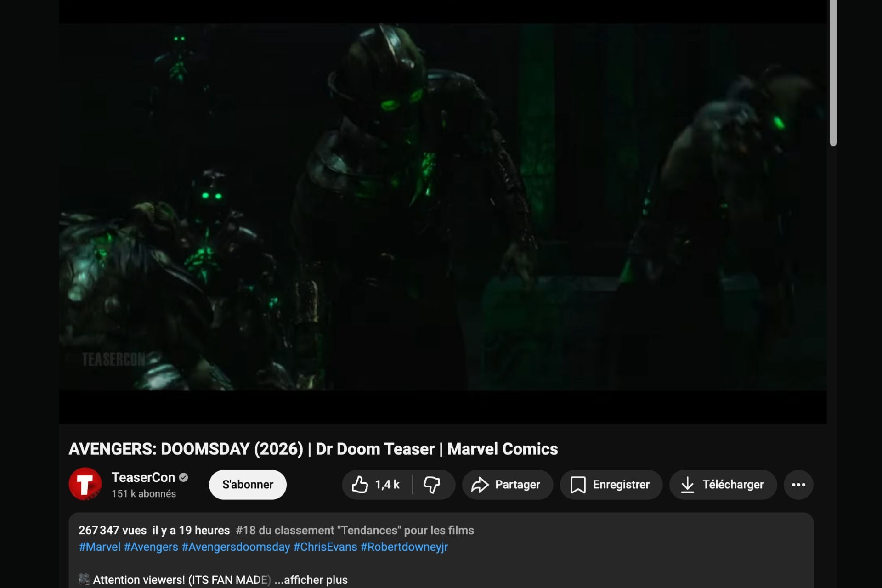882x588 pixels.
Task: Click the 'il y a 19 heures' text
Action: click(x=191, y=531)
